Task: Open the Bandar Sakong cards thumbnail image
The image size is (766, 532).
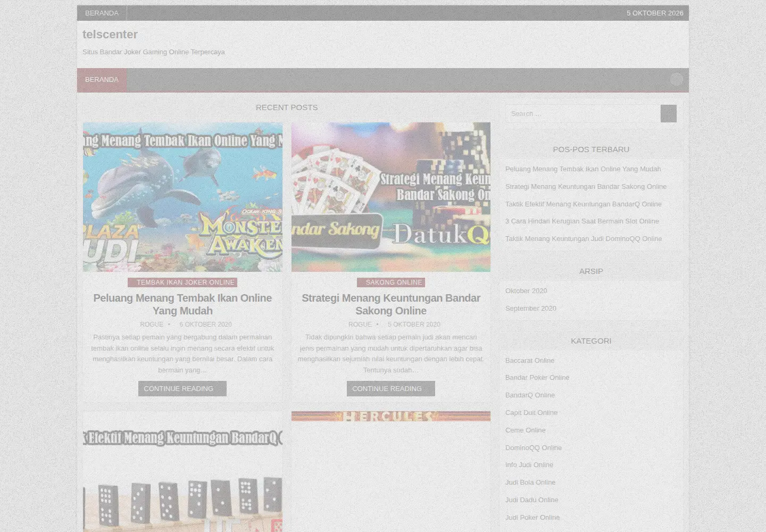Action: (x=391, y=197)
